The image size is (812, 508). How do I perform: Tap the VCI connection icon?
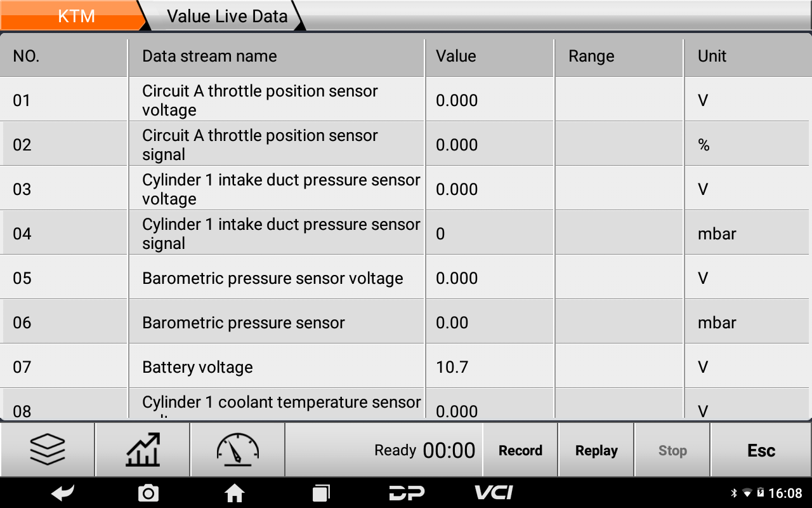click(x=494, y=493)
